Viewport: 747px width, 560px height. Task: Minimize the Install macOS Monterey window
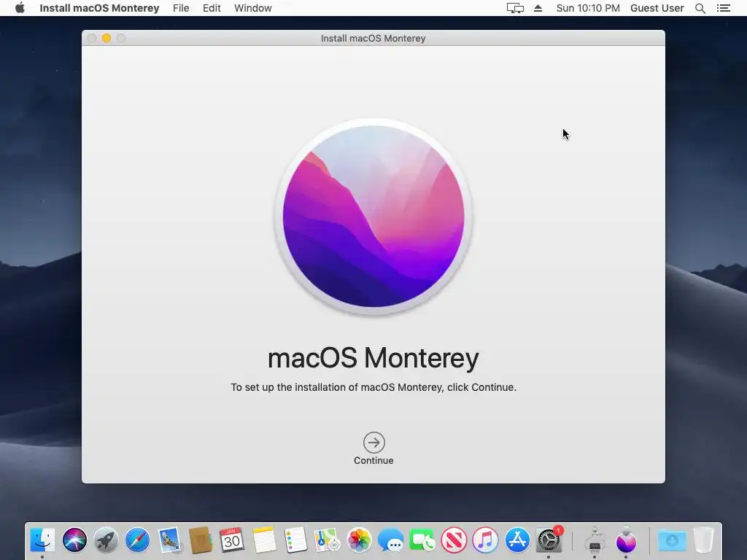[x=107, y=38]
